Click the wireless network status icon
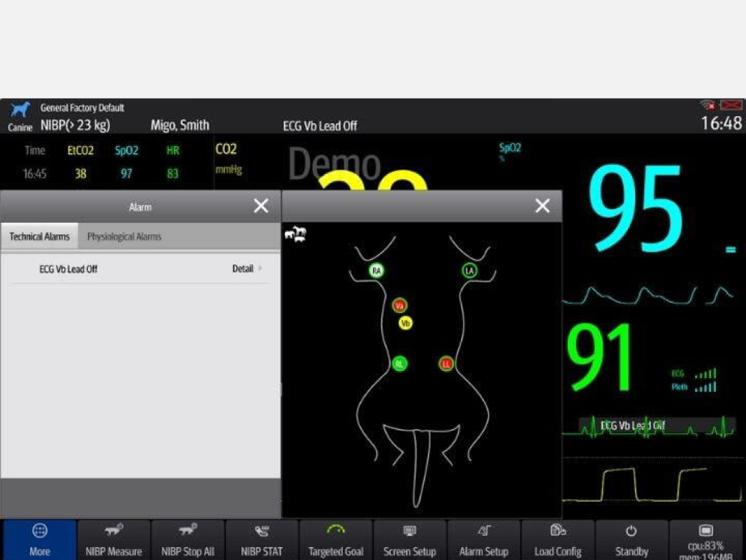The image size is (746, 560). [x=708, y=105]
